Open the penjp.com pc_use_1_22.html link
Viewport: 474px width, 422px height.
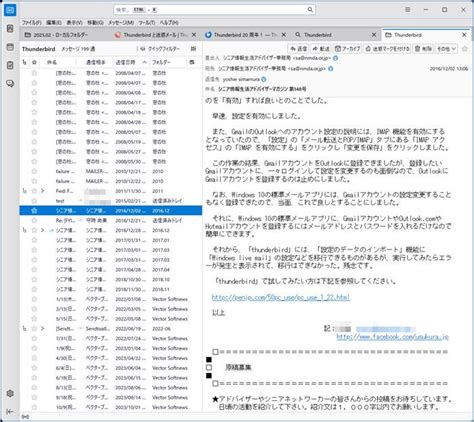click(x=281, y=297)
